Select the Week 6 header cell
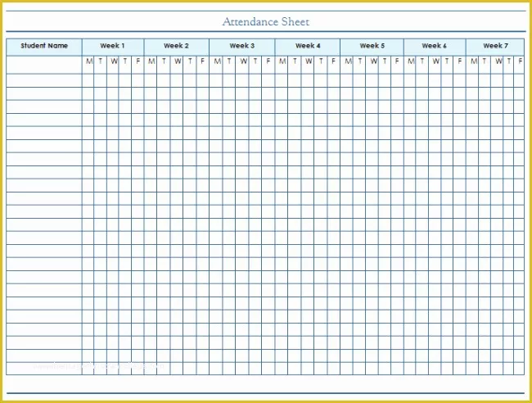Screen dimensions: 532x403 pos(435,48)
